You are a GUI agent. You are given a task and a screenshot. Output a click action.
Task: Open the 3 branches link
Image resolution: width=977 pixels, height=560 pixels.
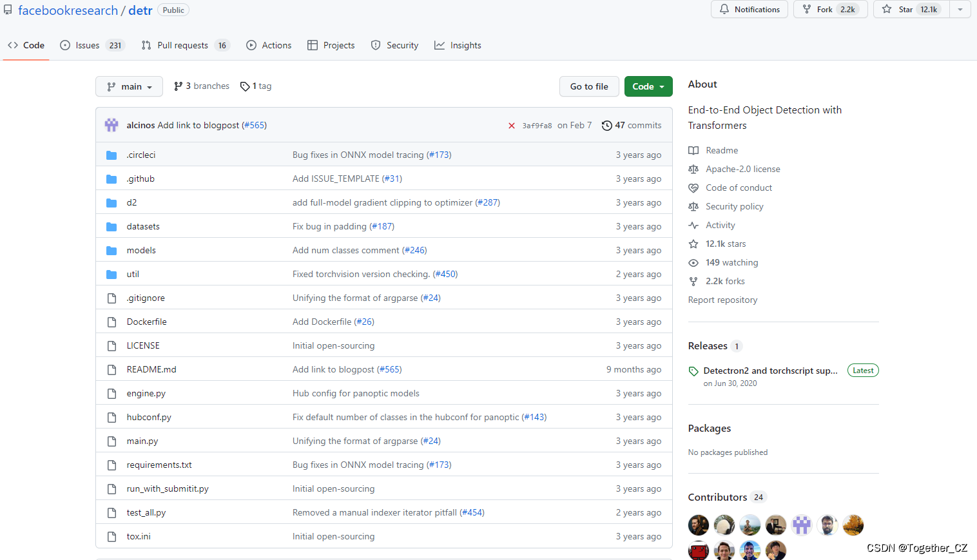(x=202, y=86)
